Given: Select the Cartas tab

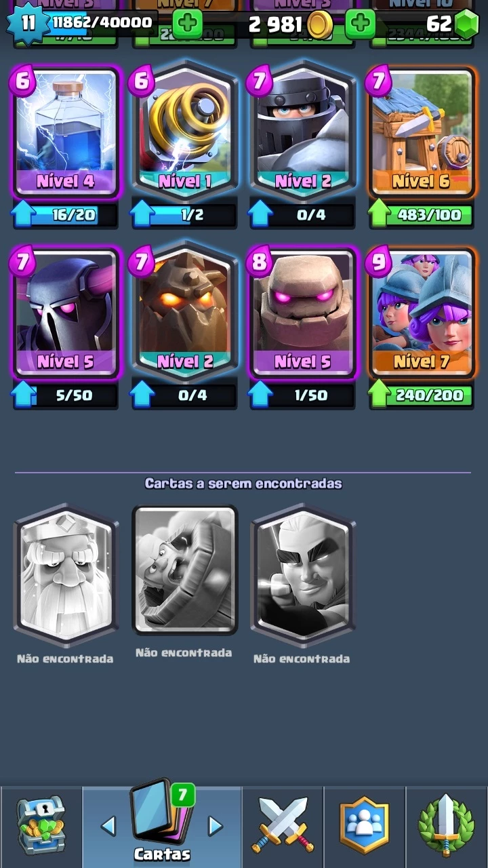Looking at the screenshot, I should click(x=162, y=824).
